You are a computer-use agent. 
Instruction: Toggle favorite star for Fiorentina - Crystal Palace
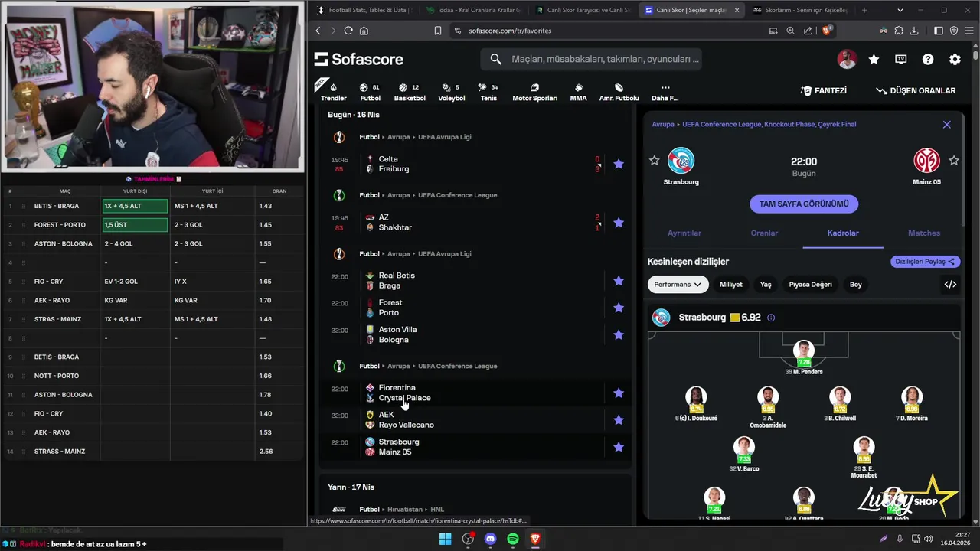[x=619, y=393]
